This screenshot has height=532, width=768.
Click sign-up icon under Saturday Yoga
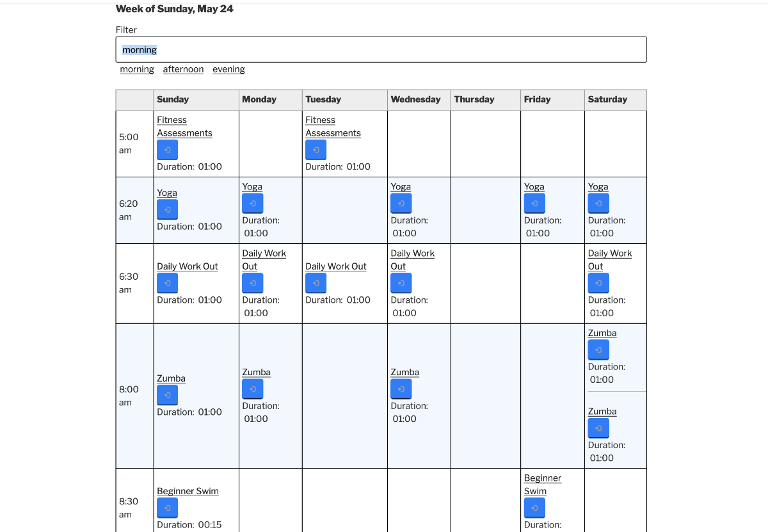(598, 204)
